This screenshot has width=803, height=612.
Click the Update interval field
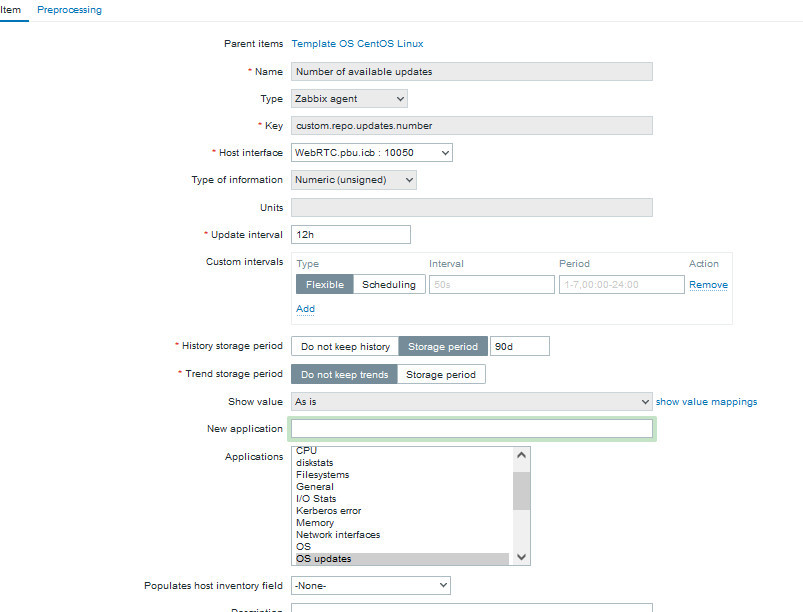pos(351,234)
